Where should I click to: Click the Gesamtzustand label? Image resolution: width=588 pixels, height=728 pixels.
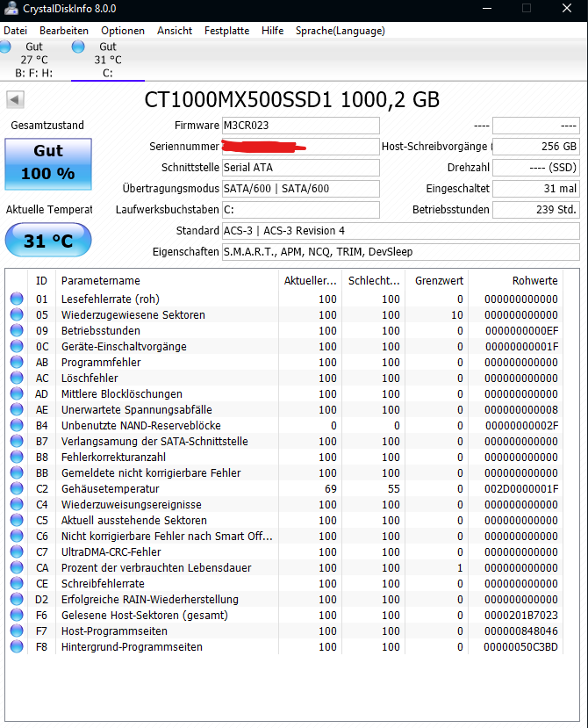[x=47, y=126]
